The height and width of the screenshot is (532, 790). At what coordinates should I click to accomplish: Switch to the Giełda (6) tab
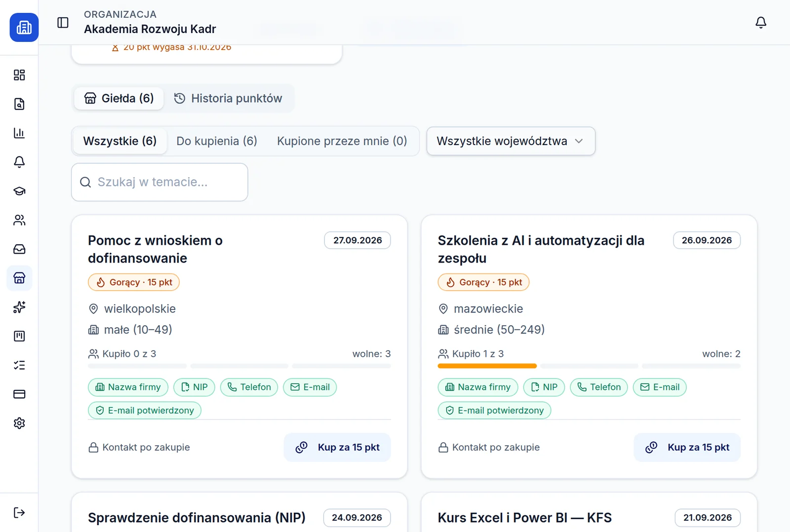point(119,98)
